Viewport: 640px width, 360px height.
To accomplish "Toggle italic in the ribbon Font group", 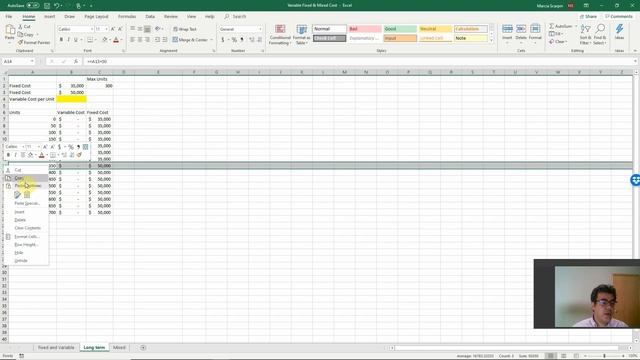I will [68, 40].
